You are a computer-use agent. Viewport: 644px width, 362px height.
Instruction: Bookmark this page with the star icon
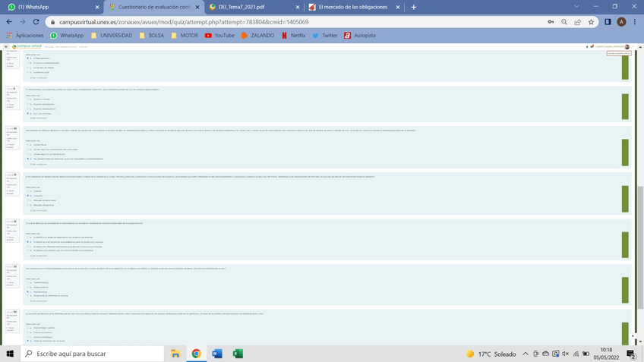(591, 22)
